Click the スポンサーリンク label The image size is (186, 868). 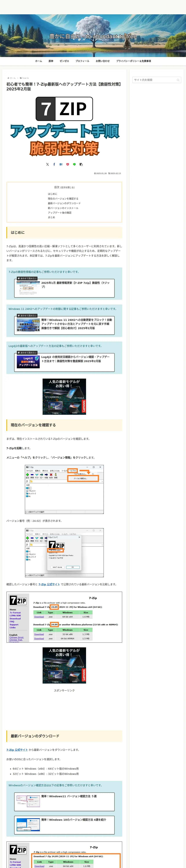pos(64,690)
